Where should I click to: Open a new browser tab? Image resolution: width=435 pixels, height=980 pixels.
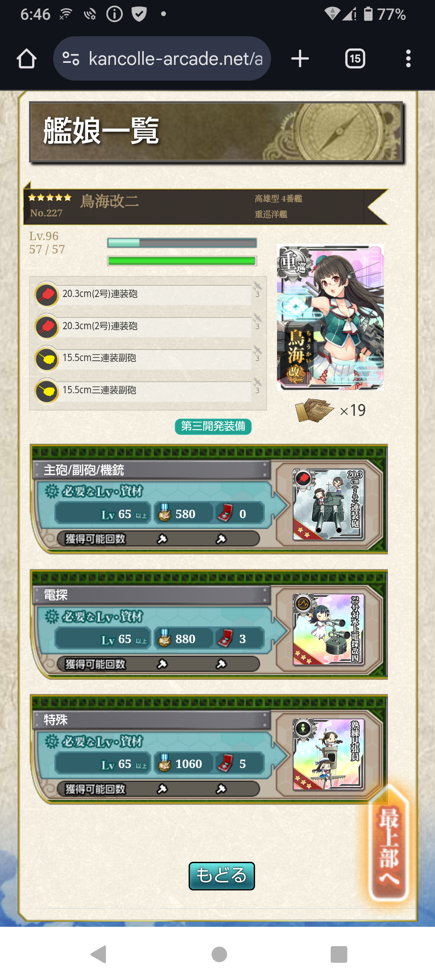click(x=300, y=59)
